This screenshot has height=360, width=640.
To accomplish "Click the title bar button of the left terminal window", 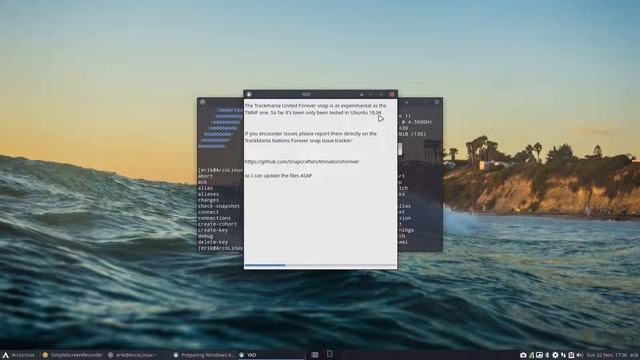I will point(202,102).
